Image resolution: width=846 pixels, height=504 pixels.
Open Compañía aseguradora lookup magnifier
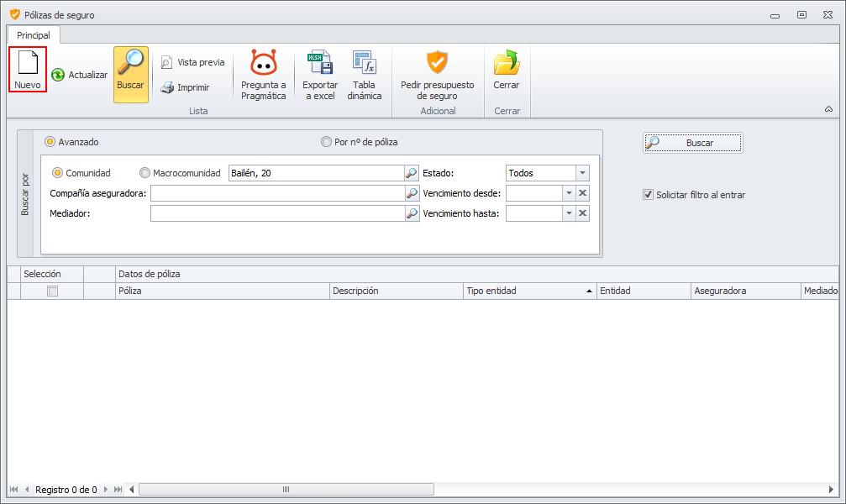point(412,193)
